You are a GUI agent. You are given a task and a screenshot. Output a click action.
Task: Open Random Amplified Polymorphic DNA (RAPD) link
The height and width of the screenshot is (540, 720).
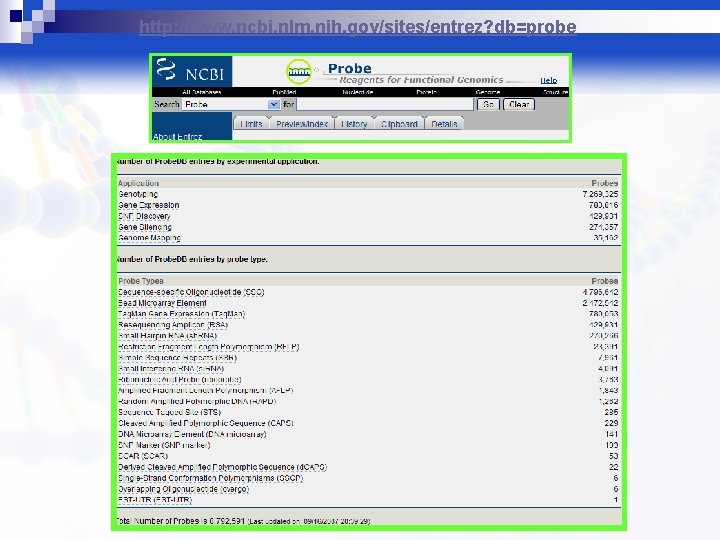[197, 401]
